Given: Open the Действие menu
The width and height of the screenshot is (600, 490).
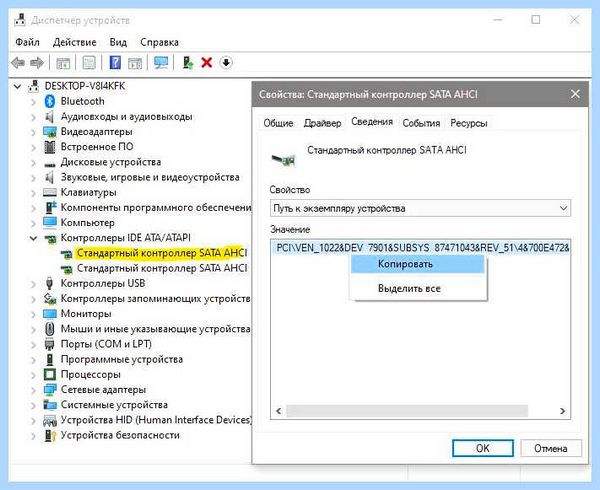Looking at the screenshot, I should [75, 42].
